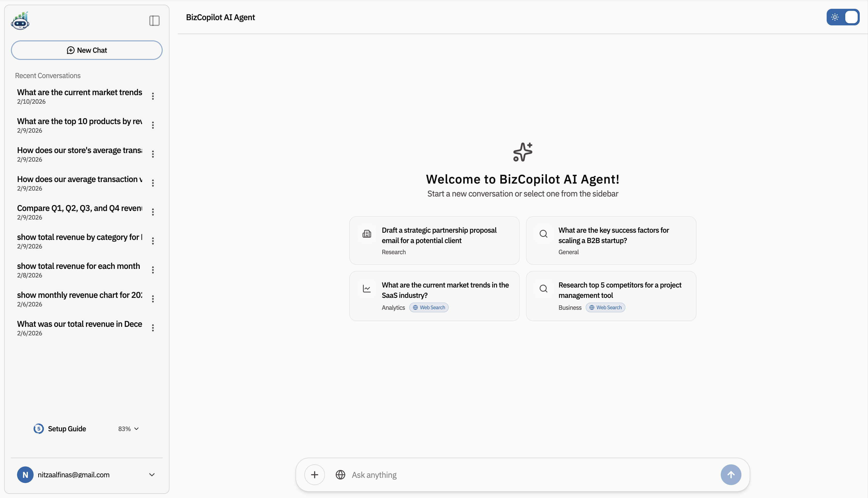Start a New Chat

pyautogui.click(x=87, y=50)
